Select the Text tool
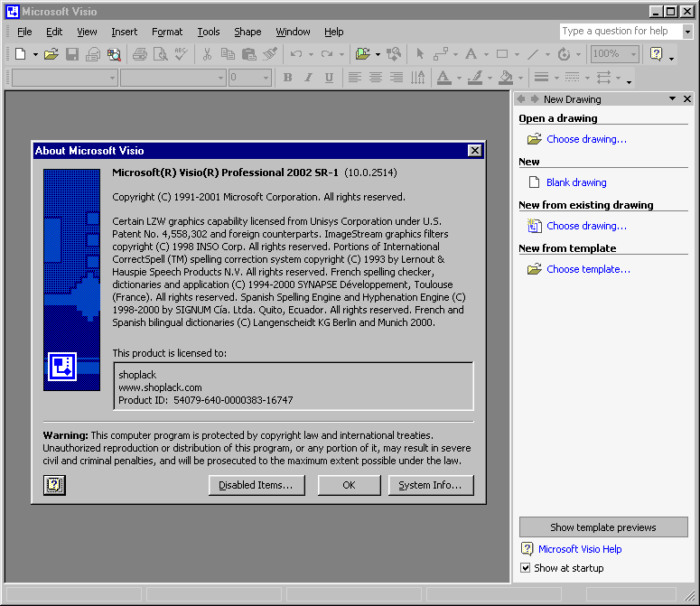700x606 pixels. pos(471,54)
